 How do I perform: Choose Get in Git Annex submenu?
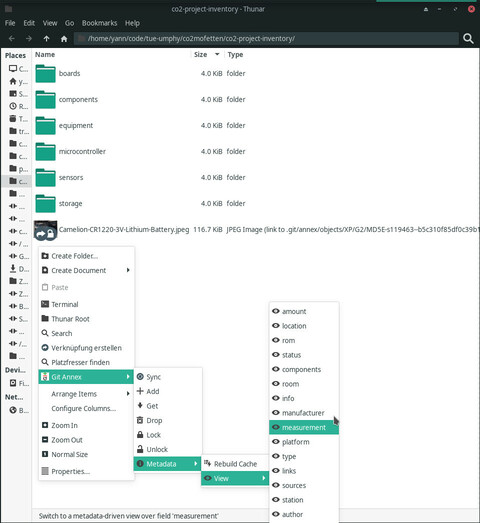[x=168, y=406]
